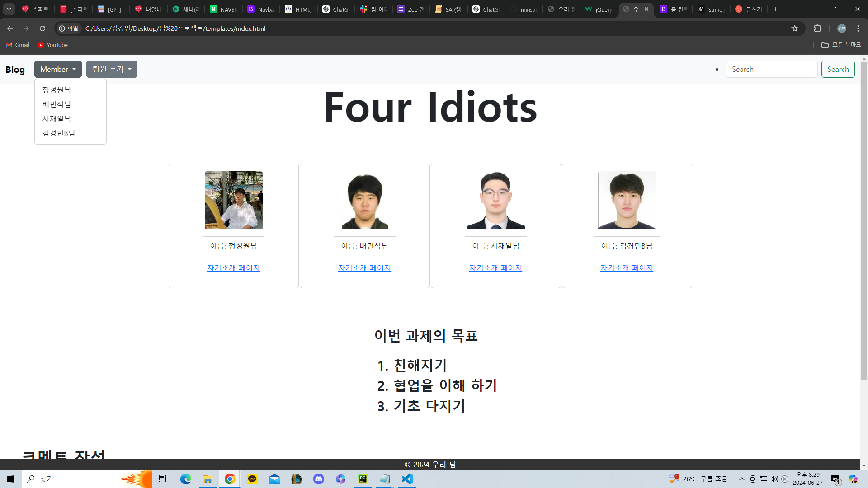Open the Chrome three-dot menu
Viewport: 868px width, 488px height.
(858, 28)
